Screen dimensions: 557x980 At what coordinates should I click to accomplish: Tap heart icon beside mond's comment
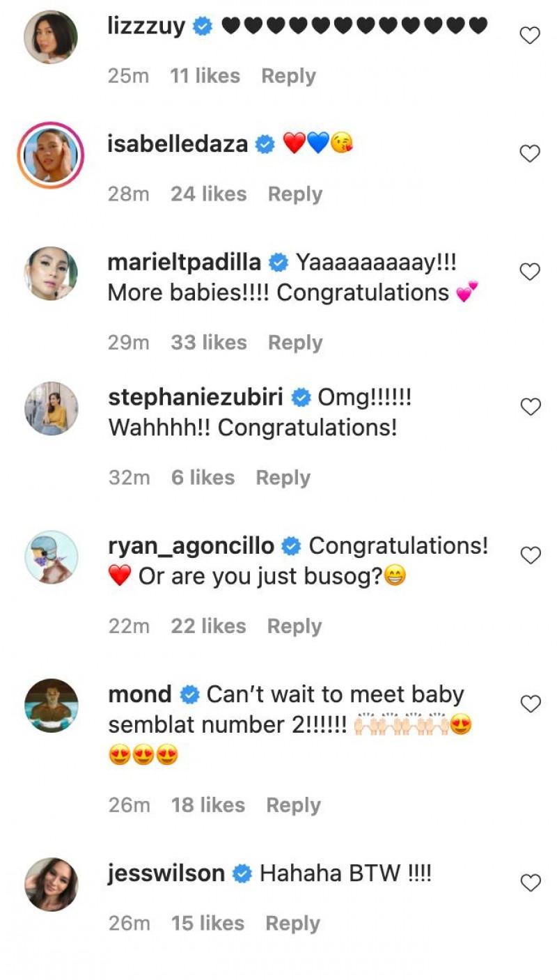click(530, 704)
